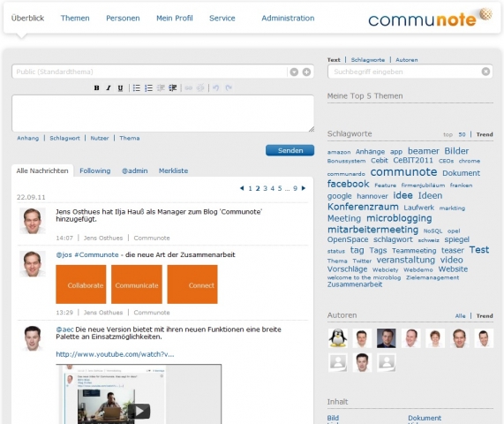This screenshot has height=424, width=504.
Task: Insert numbered list in editor
Action: click(148, 87)
